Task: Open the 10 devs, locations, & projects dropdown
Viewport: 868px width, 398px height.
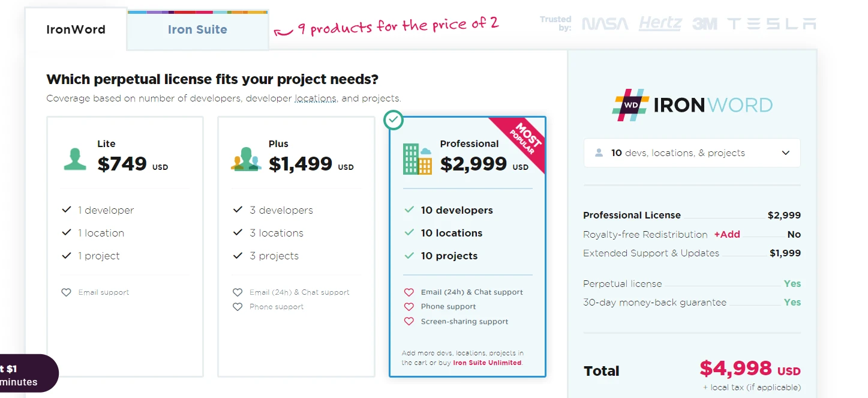Action: (x=692, y=153)
